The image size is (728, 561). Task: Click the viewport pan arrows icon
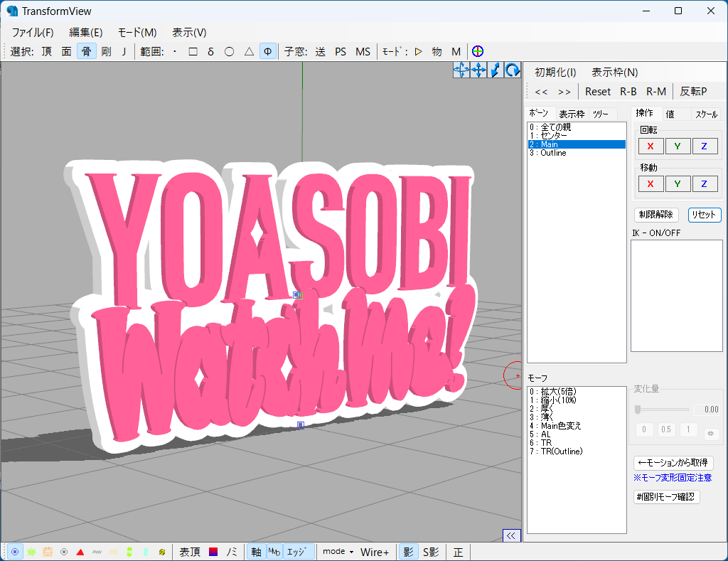478,70
